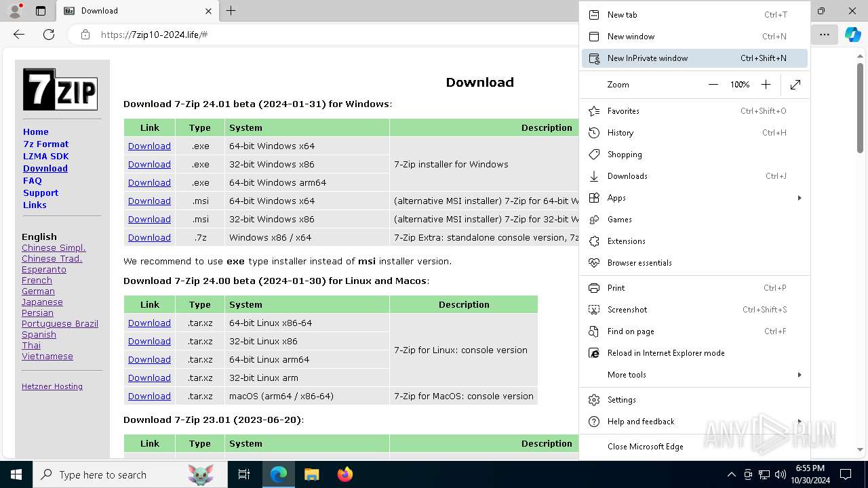Screen dimensions: 868x488
Task: Open the Edge profile icon
Action: [x=15, y=11]
